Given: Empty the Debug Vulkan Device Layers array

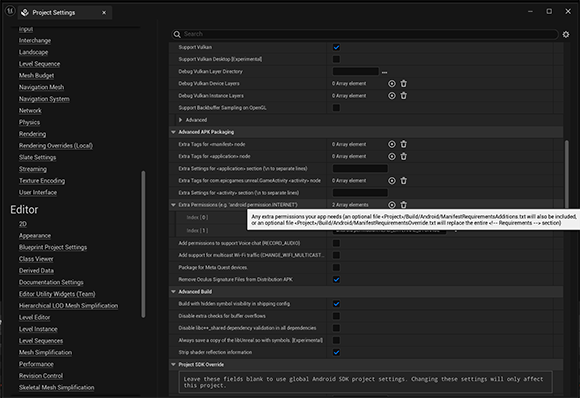Looking at the screenshot, I should (404, 84).
